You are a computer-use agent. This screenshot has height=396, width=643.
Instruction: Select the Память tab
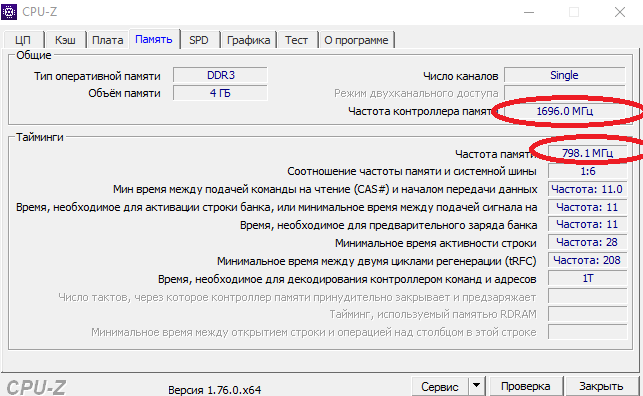154,39
